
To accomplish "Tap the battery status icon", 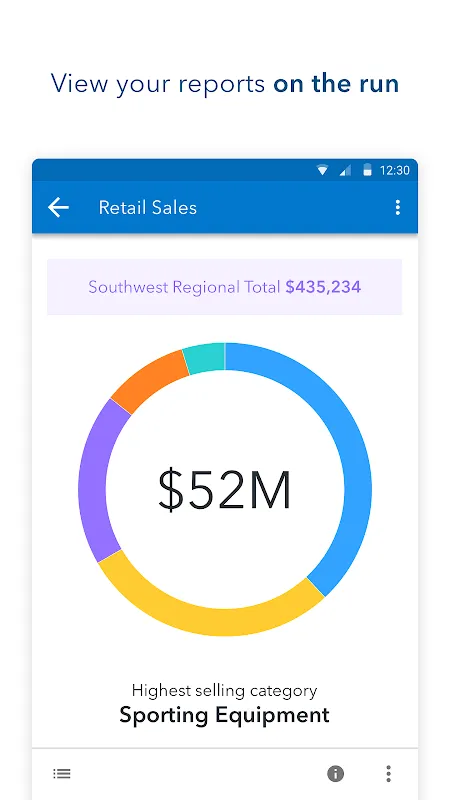I will (367, 170).
